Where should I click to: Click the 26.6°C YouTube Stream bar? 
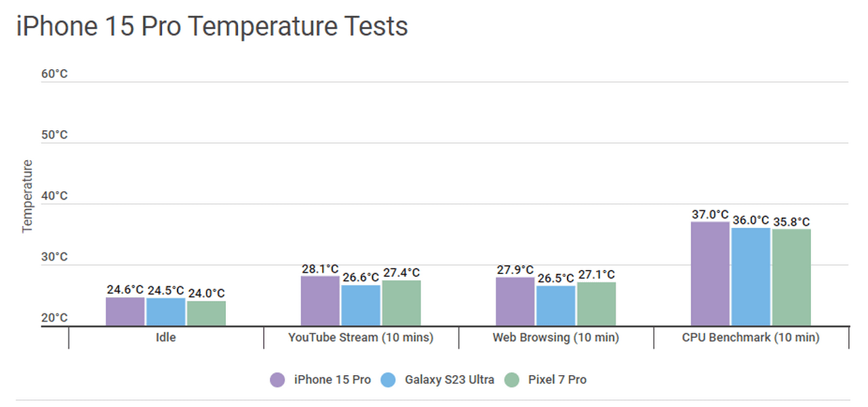pyautogui.click(x=361, y=306)
